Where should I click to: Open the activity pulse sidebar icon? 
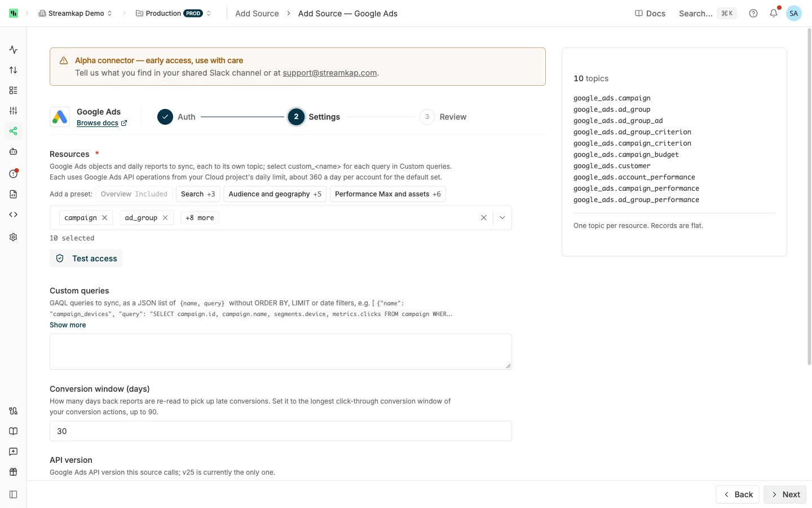(x=14, y=50)
